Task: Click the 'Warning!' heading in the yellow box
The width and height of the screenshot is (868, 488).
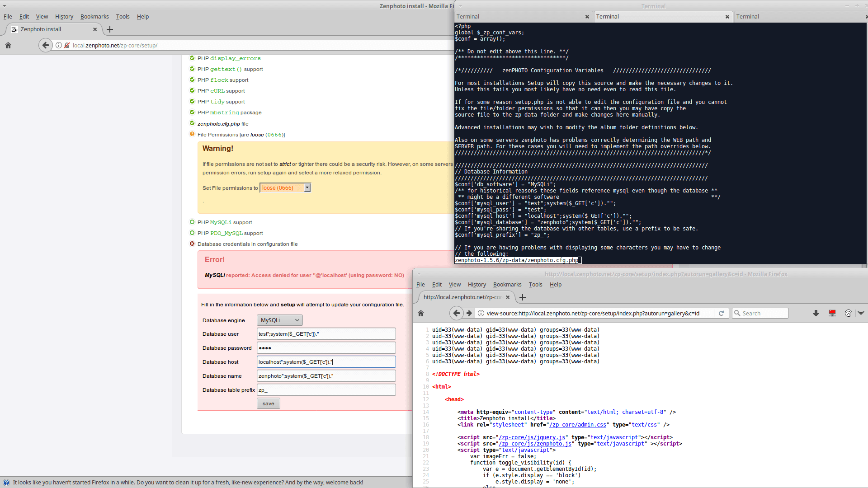Action: pos(218,148)
